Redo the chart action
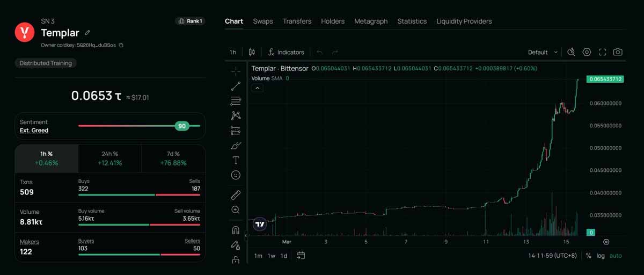Viewport: 644px width, 275px height. click(335, 52)
